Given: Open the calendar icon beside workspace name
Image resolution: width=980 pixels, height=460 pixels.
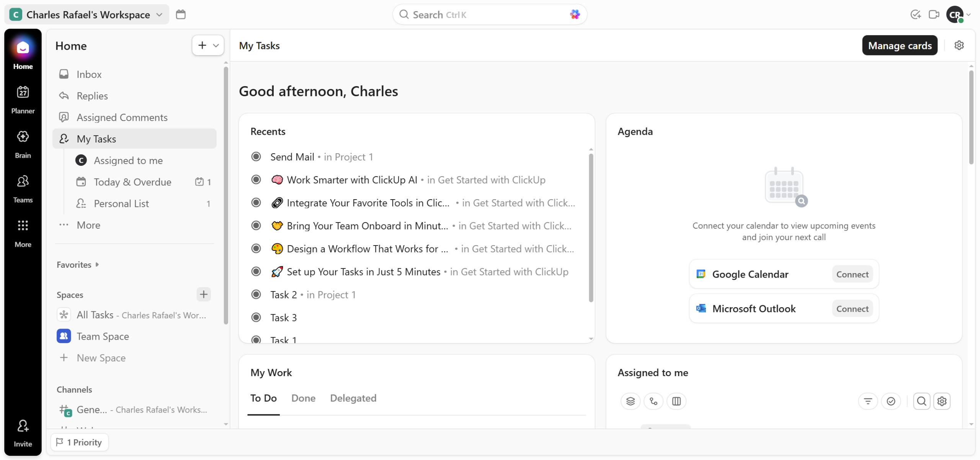Looking at the screenshot, I should (x=181, y=15).
